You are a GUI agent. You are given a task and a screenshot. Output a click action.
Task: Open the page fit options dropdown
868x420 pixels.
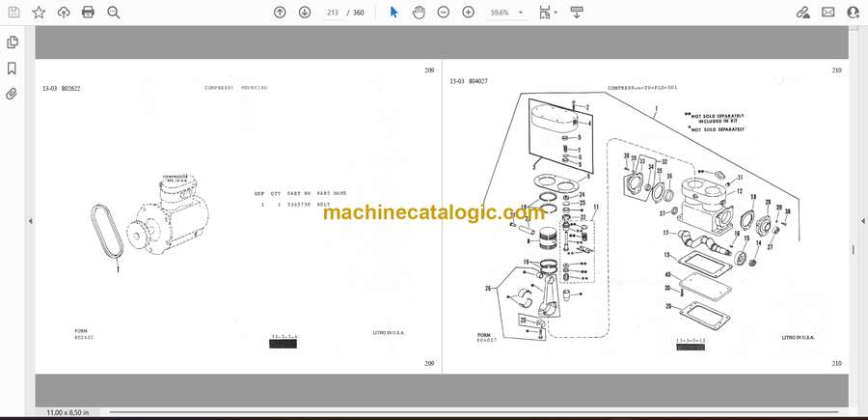pyautogui.click(x=548, y=13)
